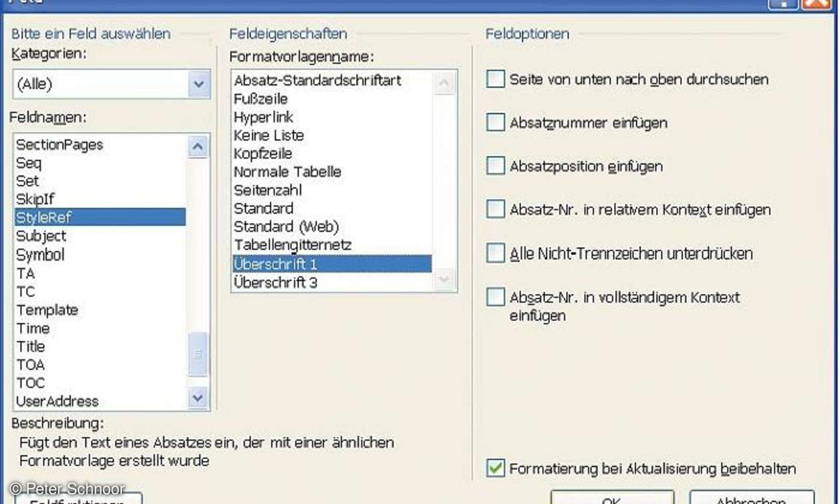The height and width of the screenshot is (504, 840).
Task: Cancel via the Abbrechen button
Action: coord(751,499)
